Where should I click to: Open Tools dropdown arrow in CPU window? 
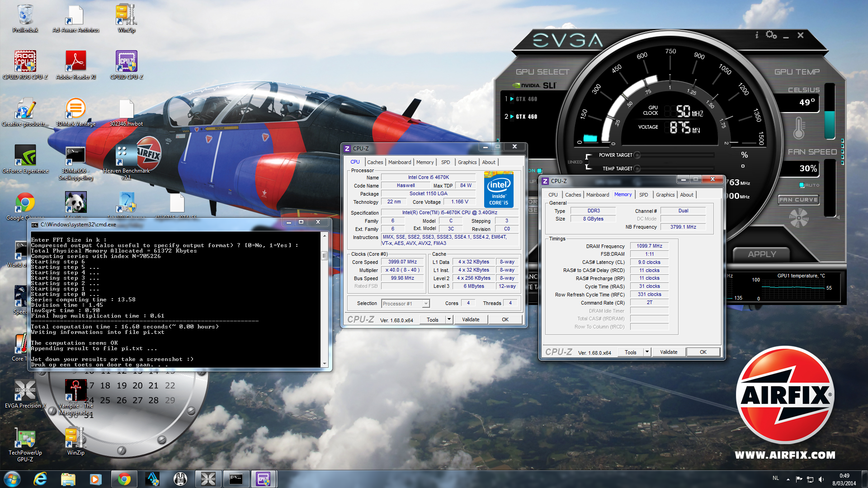(449, 319)
